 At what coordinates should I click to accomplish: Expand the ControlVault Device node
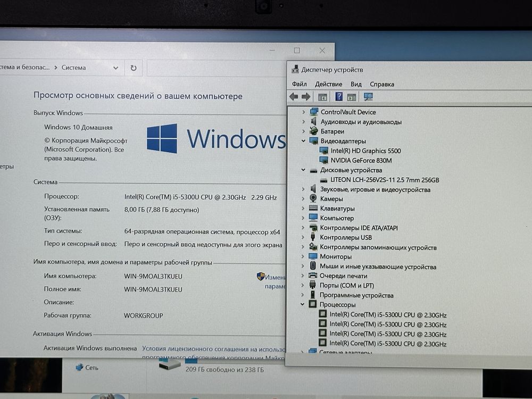[x=304, y=112]
